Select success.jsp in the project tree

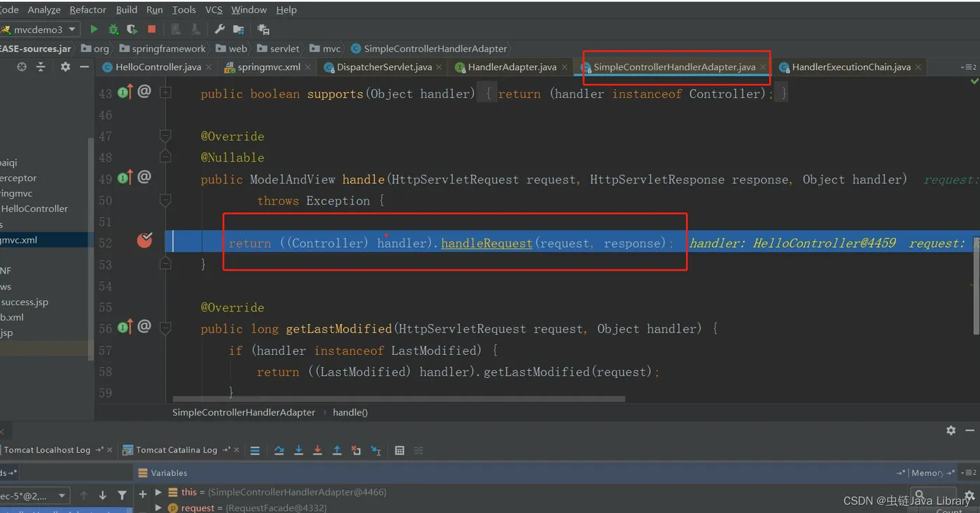point(24,302)
